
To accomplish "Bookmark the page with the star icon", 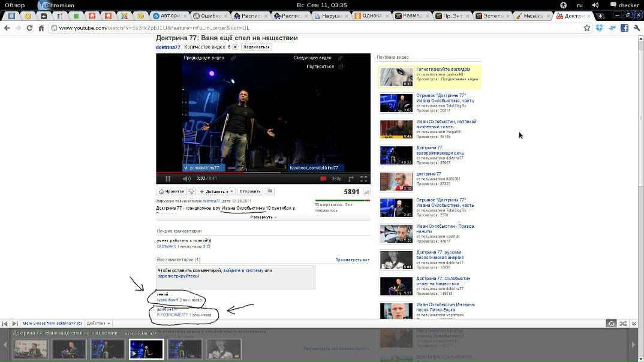I will tap(587, 28).
